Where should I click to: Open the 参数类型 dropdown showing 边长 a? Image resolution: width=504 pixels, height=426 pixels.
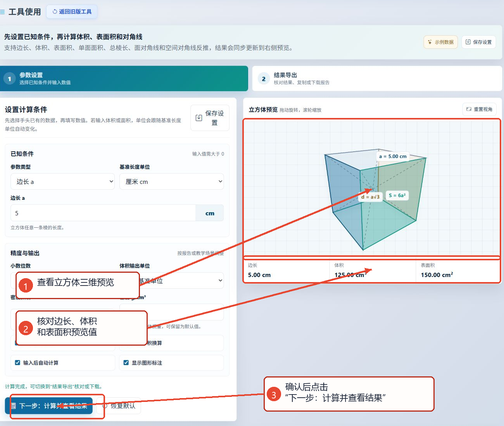pyautogui.click(x=62, y=182)
